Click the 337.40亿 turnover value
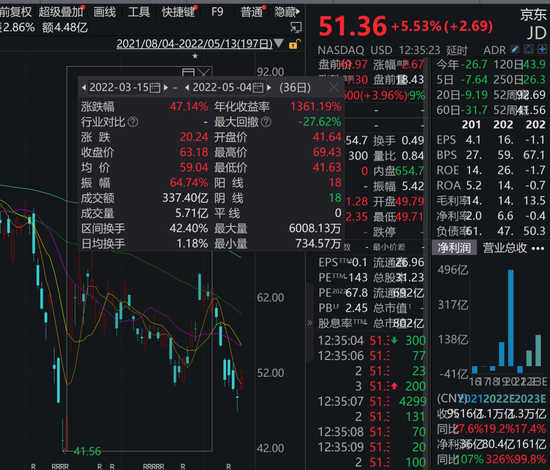Viewport: 550px width, 470px height. [185, 198]
